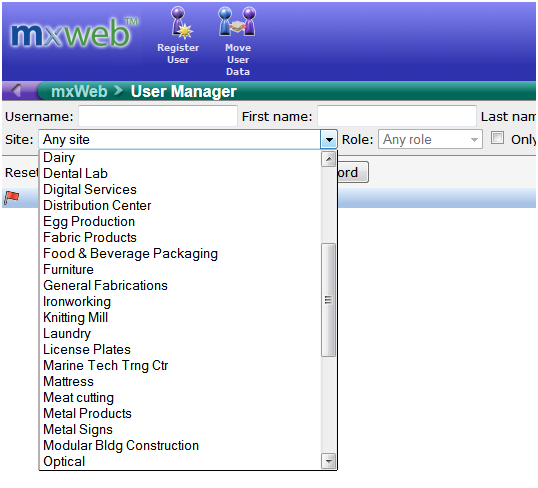Viewport: 538px width, 488px height.
Task: Click the mxweb logo
Action: click(x=74, y=33)
